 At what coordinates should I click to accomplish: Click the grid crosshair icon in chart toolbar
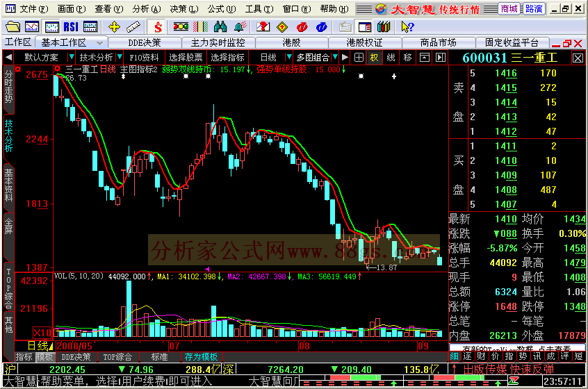[x=359, y=58]
